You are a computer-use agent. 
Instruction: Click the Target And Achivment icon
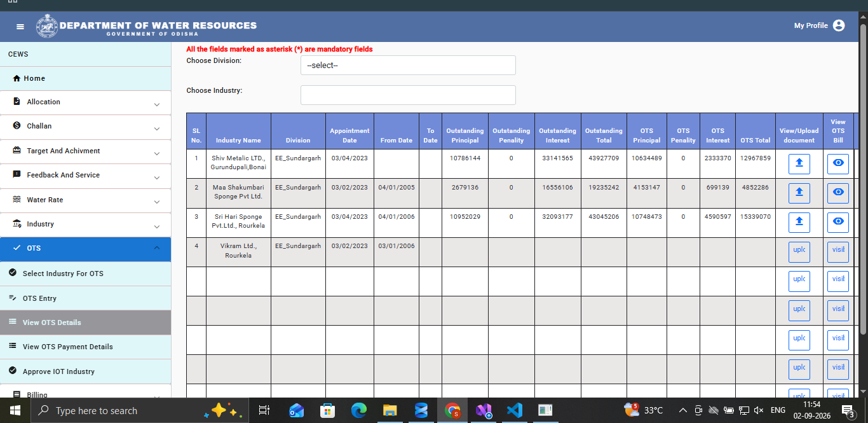(x=17, y=151)
